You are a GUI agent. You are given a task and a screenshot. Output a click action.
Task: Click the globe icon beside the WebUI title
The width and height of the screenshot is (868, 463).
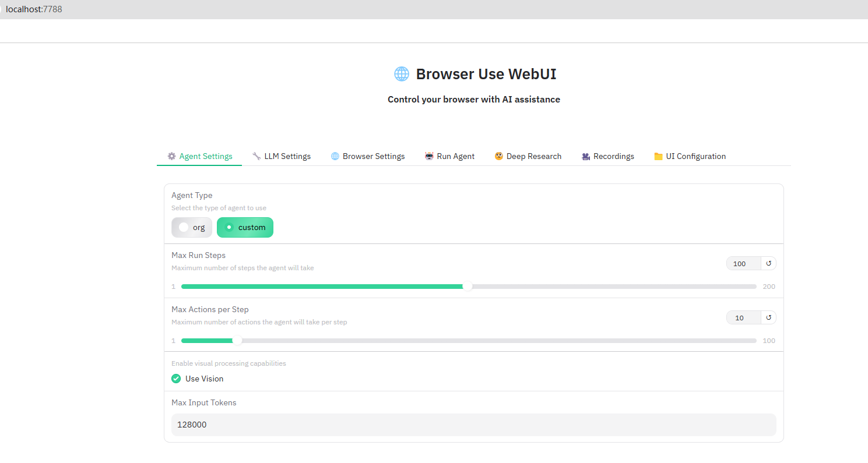401,73
